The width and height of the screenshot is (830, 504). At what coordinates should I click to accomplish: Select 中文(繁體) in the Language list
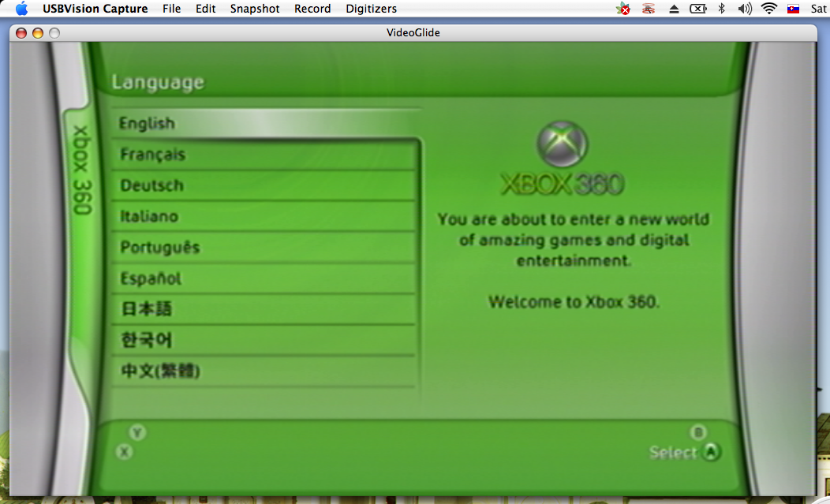pos(264,371)
